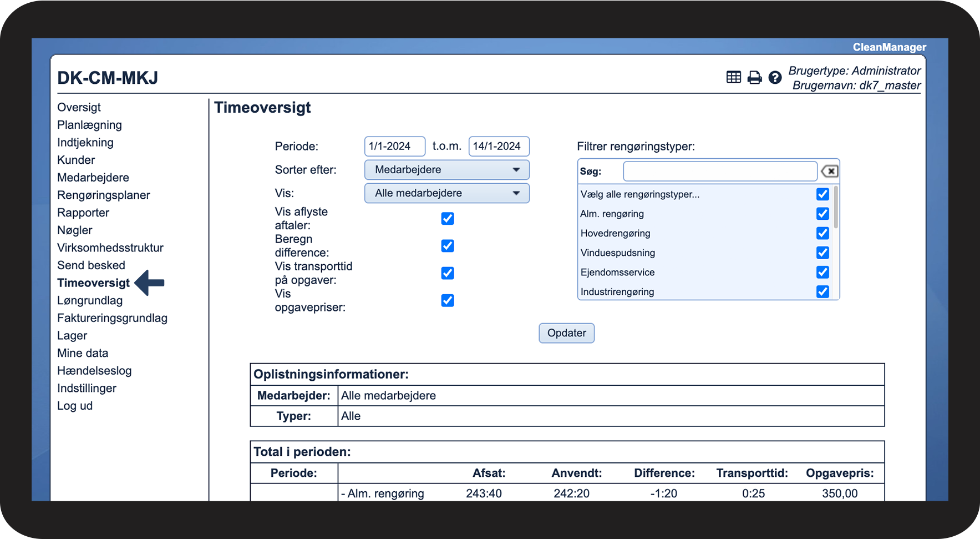Click the table grid icon in header
Screen dimensions: 980x539
point(733,77)
